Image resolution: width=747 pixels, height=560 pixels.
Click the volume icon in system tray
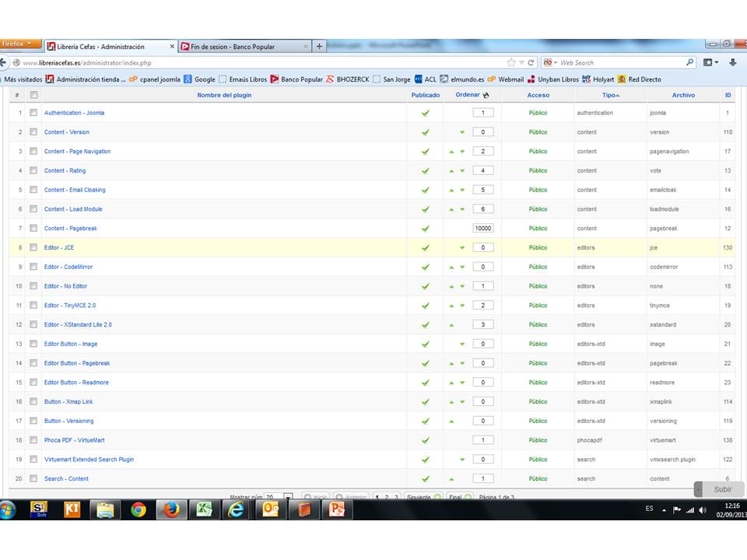pyautogui.click(x=703, y=510)
